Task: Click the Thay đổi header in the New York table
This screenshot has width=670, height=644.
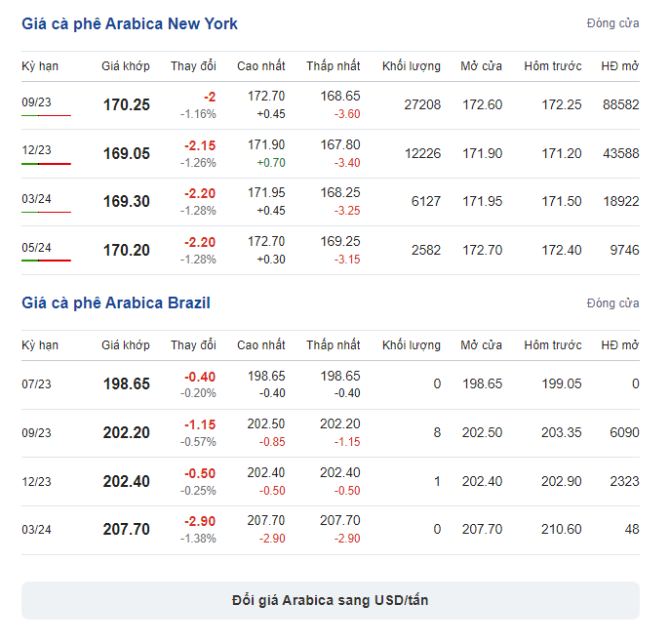Action: click(193, 66)
